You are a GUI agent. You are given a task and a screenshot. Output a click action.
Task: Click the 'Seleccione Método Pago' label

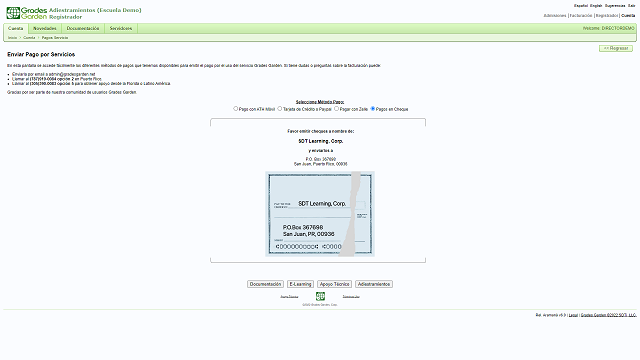tap(320, 102)
